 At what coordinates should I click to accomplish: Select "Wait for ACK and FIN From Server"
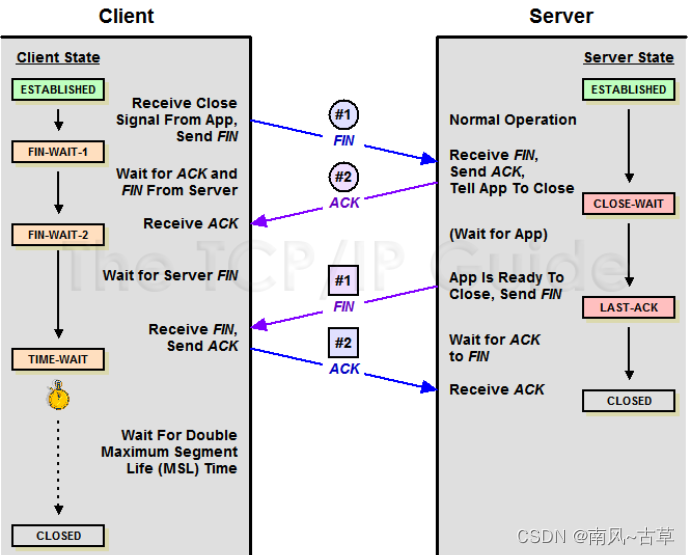pos(177,182)
